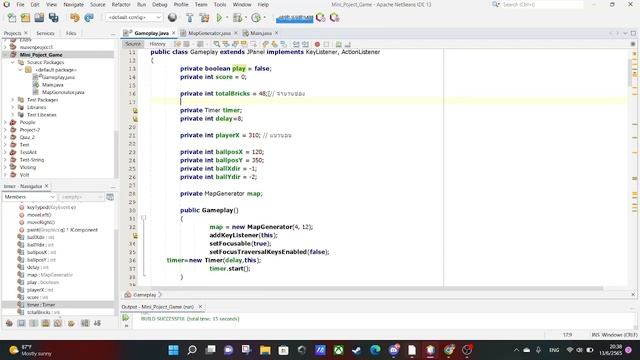Click the globe browser icon in toolbar
This screenshot has height=360, width=640.
coord(172,18)
